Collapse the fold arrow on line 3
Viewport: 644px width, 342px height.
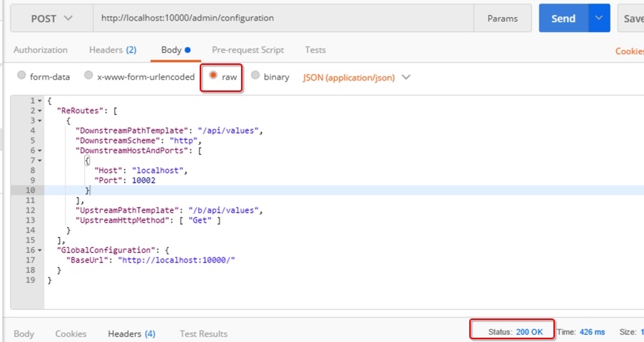click(40, 120)
